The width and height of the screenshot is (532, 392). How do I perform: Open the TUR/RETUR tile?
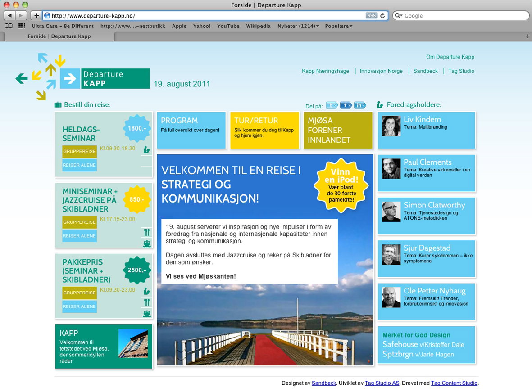click(264, 130)
